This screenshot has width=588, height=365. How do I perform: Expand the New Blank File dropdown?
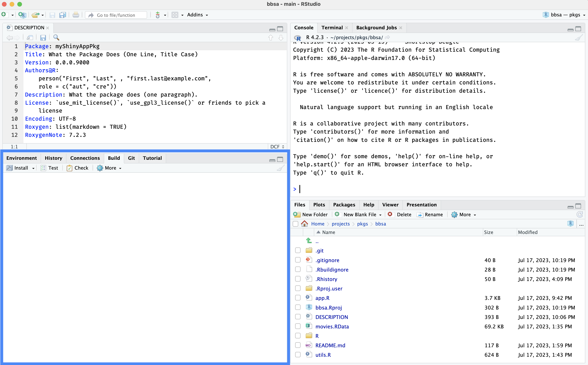[380, 215]
